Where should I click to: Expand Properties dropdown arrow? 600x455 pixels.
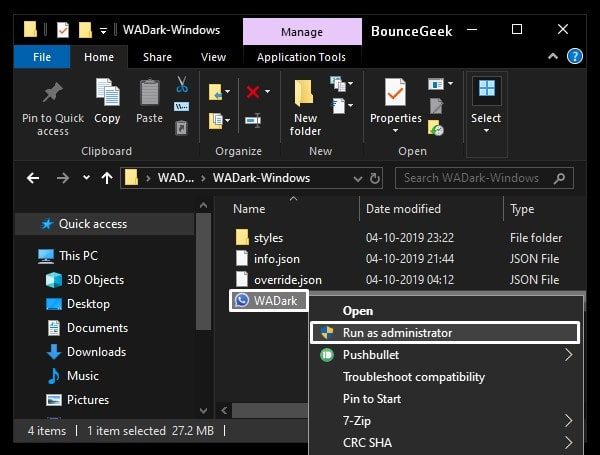pos(395,131)
